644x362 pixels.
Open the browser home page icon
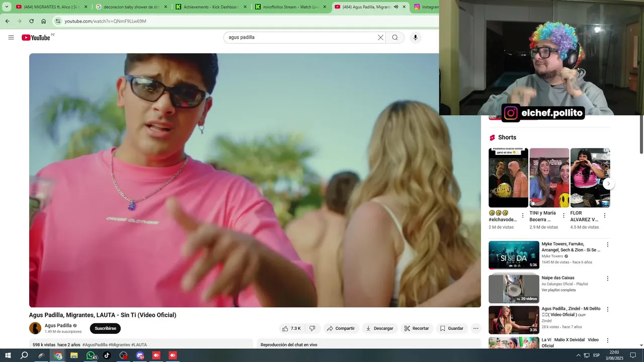(44, 21)
